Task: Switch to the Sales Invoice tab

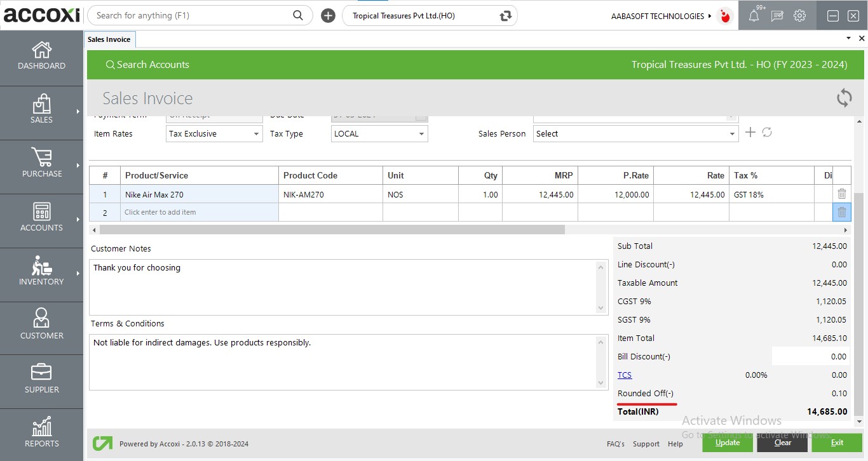Action: [x=109, y=39]
